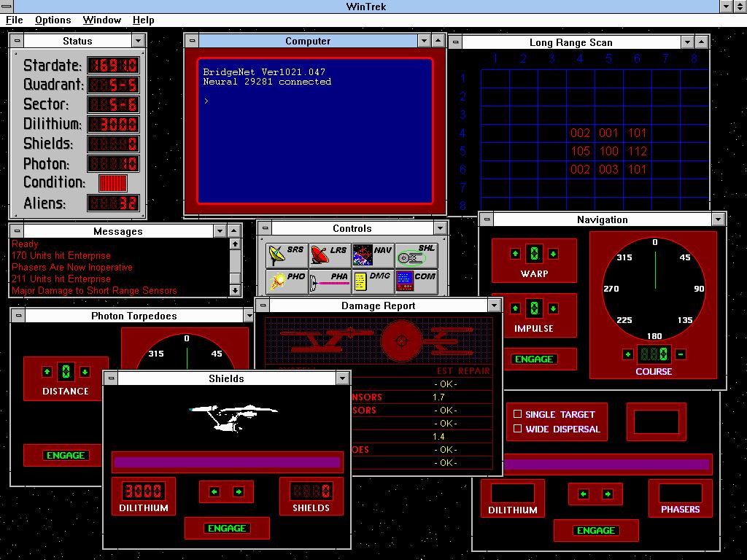Click the left arrow in the phasers panel
The image size is (747, 560).
point(584,494)
